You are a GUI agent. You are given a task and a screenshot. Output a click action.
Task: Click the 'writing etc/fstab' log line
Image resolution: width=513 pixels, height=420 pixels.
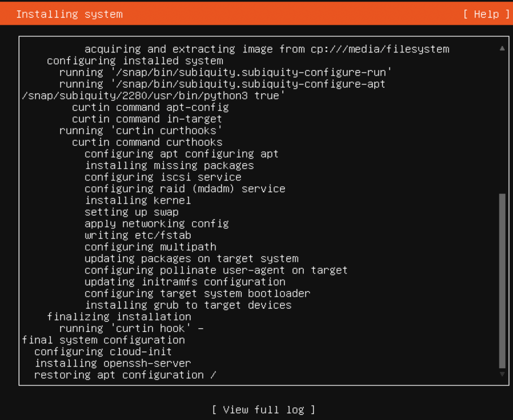[x=138, y=235]
